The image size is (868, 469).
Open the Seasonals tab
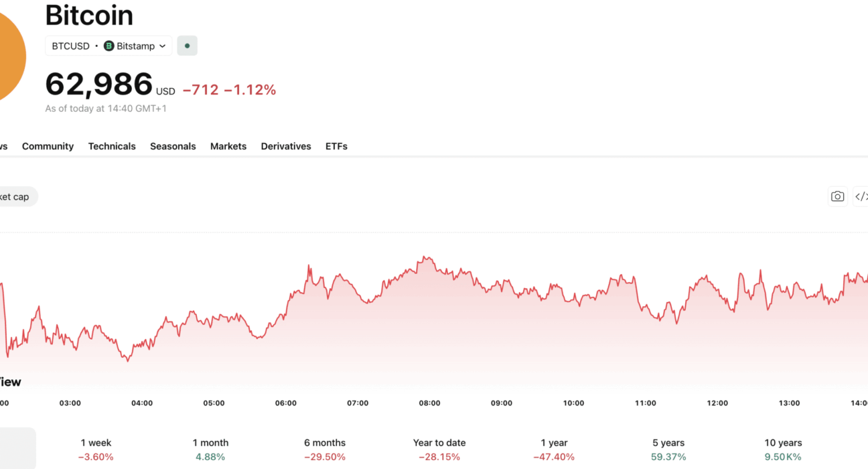(173, 146)
